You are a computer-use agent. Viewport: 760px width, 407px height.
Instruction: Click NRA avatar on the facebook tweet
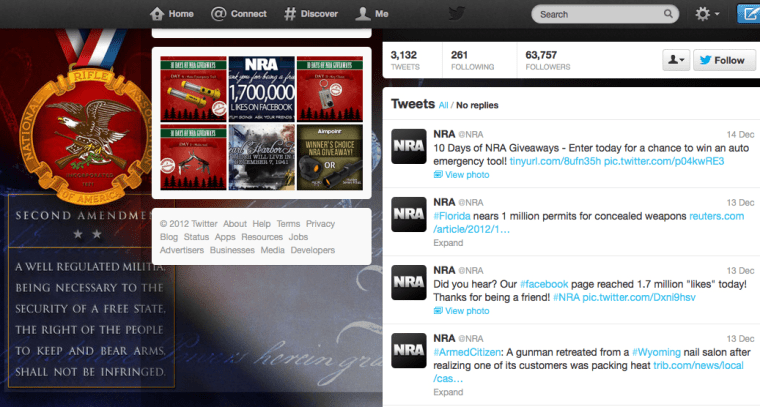[409, 282]
